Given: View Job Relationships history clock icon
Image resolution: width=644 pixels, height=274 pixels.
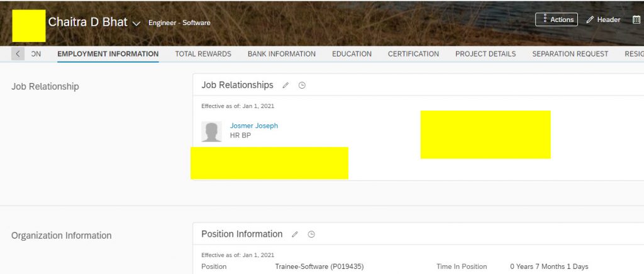Looking at the screenshot, I should tap(302, 85).
